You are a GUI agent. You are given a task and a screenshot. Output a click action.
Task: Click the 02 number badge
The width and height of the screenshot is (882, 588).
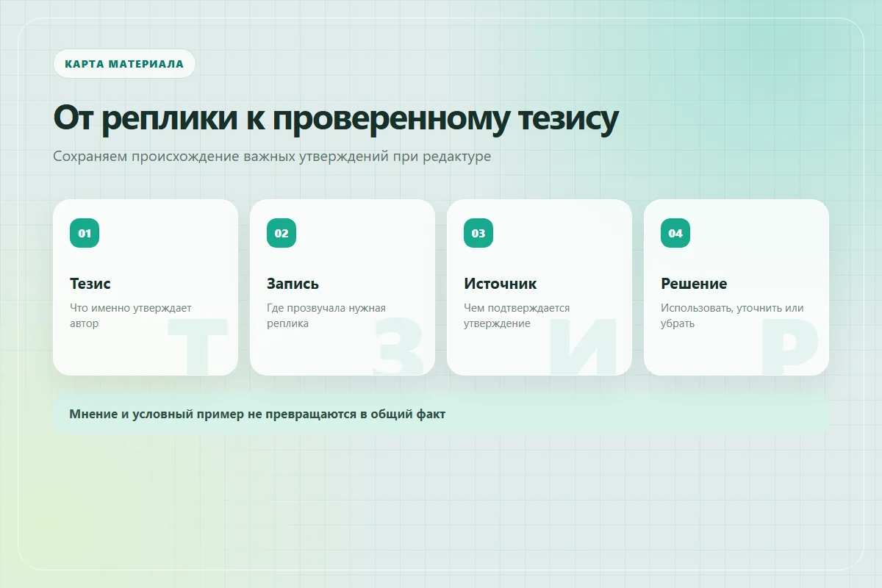tap(282, 233)
